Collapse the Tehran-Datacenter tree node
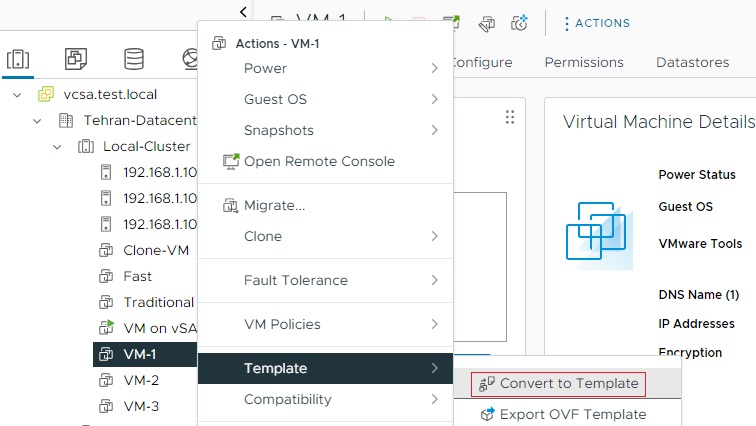Image resolution: width=756 pixels, height=426 pixels. pyautogui.click(x=37, y=121)
